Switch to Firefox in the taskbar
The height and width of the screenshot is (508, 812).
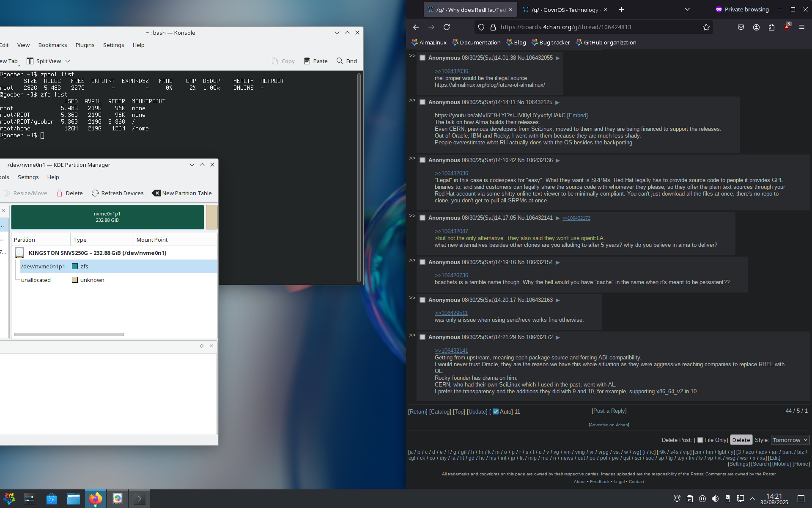pyautogui.click(x=96, y=499)
